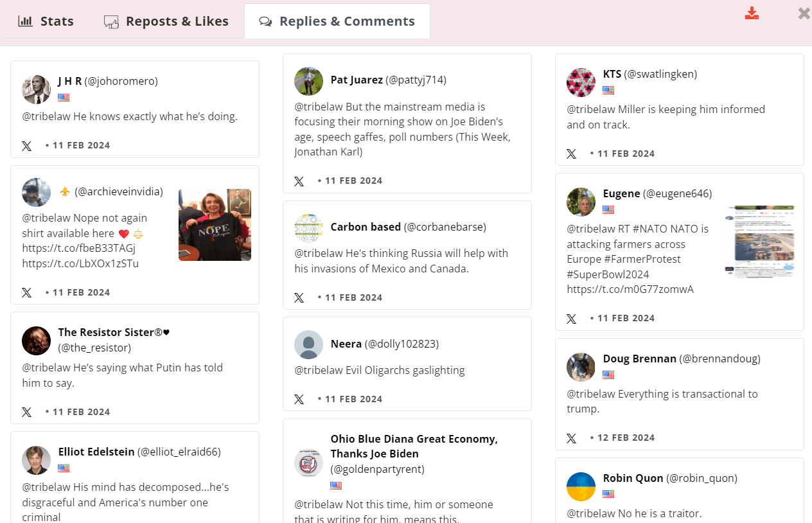The image size is (812, 523).
Task: Select the Replies & Comments tab
Action: tap(337, 21)
